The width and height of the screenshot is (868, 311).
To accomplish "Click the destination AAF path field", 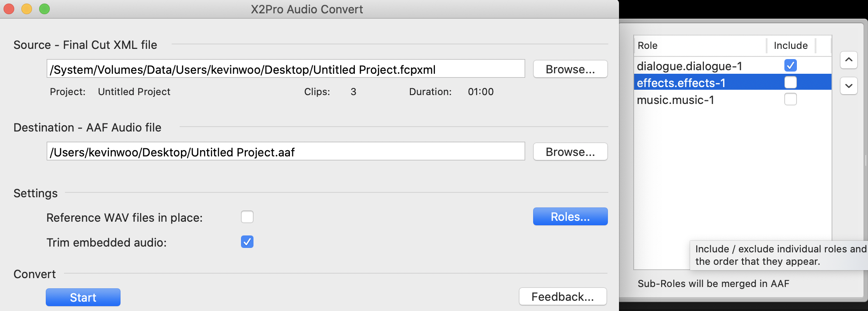I will 285,152.
